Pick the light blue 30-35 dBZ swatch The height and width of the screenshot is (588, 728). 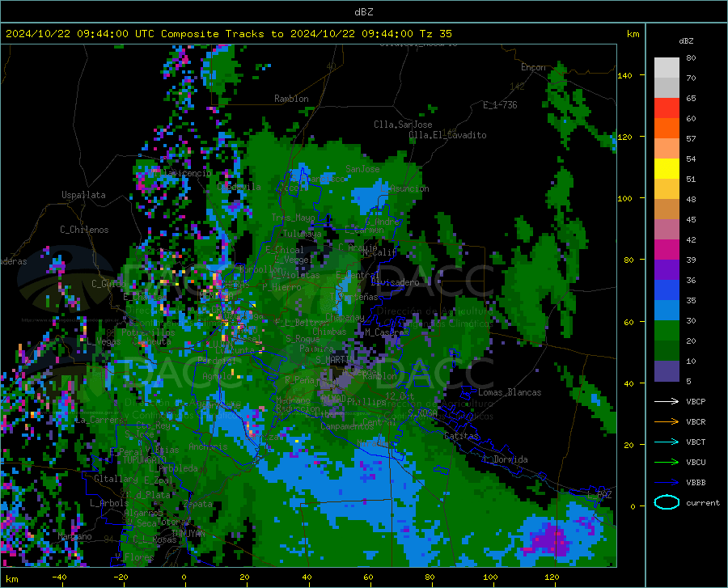click(667, 311)
